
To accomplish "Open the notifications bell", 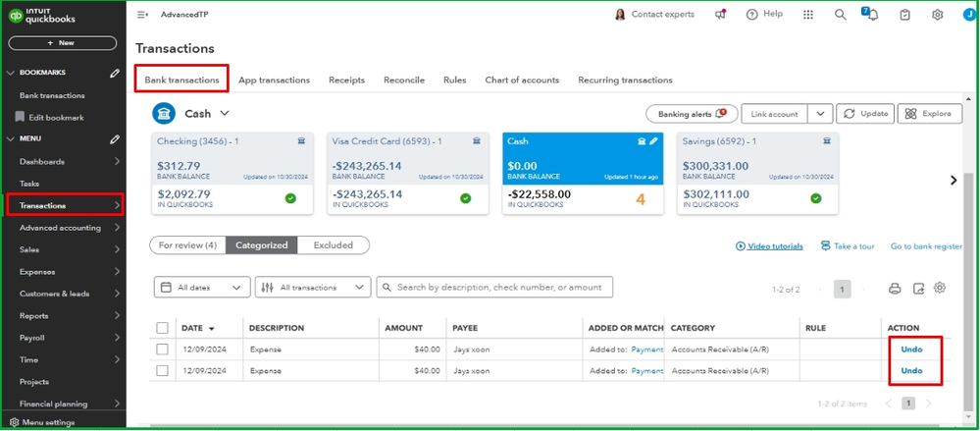I will (x=872, y=15).
